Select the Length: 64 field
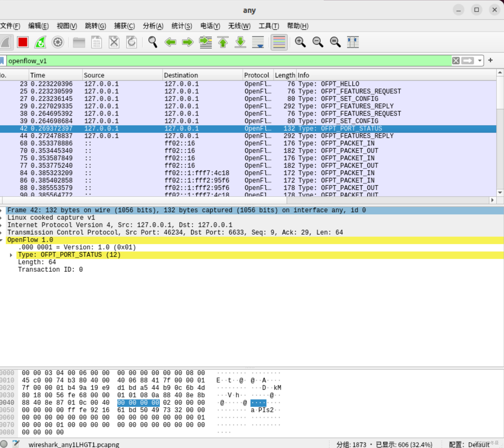504x448 pixels. [37, 262]
